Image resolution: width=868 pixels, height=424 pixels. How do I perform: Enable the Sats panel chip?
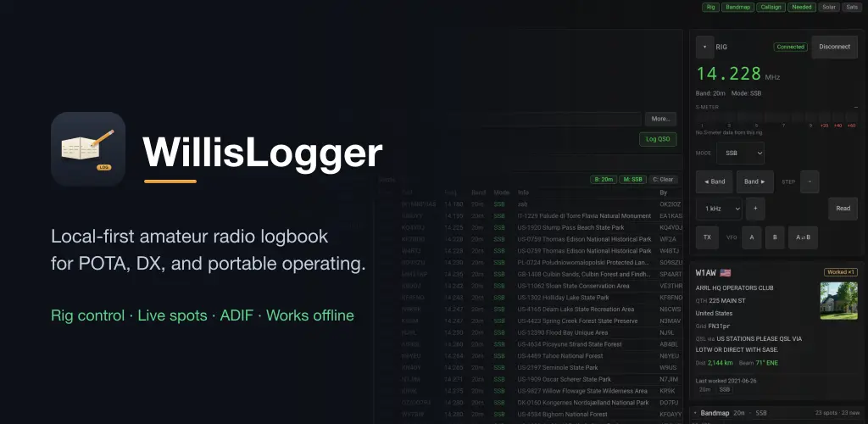(x=851, y=7)
